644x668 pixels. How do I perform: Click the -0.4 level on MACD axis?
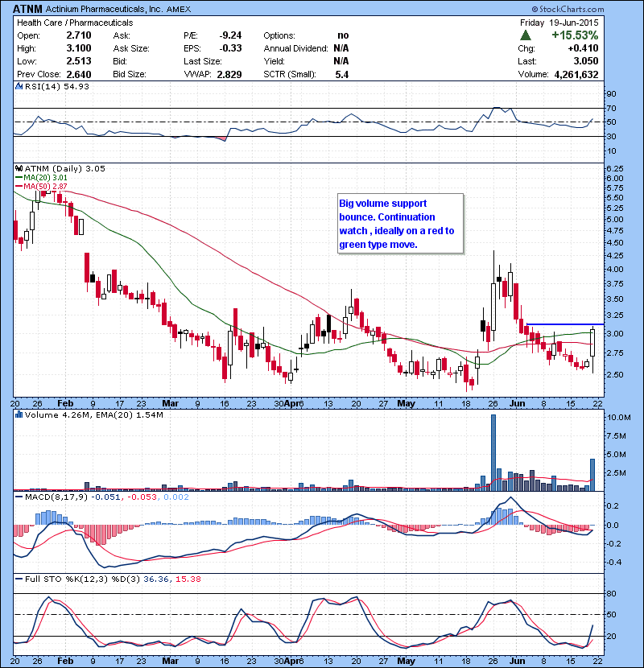pos(613,563)
